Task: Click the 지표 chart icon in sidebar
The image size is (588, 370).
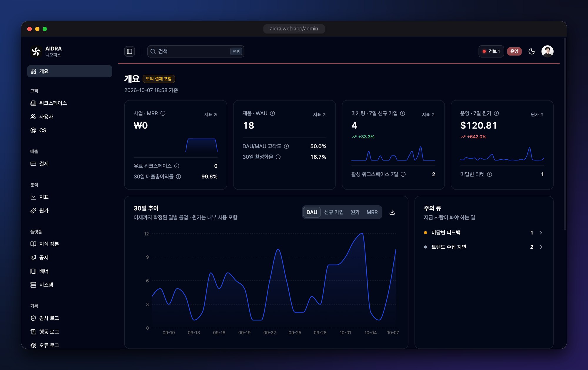Action: [33, 197]
